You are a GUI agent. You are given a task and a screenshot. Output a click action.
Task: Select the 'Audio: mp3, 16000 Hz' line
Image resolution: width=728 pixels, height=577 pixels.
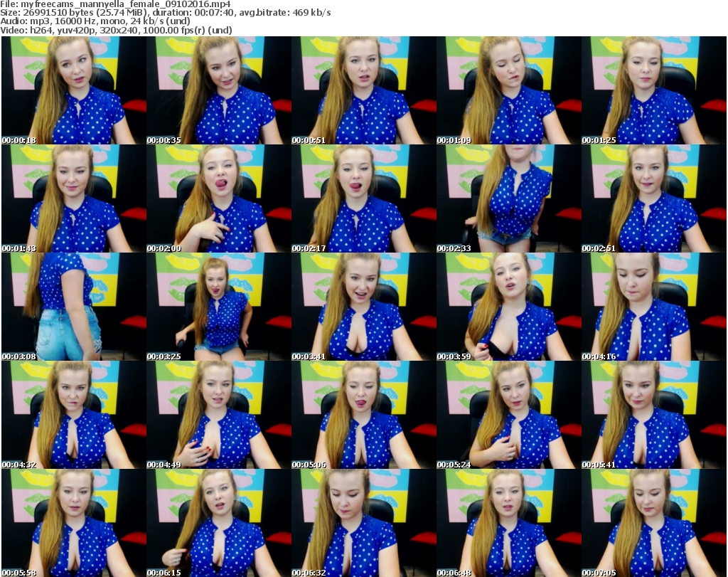click(95, 21)
